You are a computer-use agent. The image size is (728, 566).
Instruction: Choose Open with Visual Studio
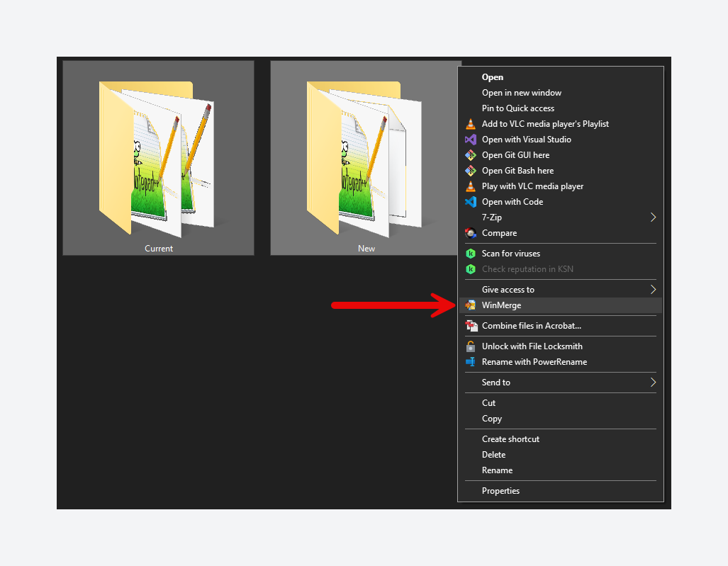coord(561,140)
